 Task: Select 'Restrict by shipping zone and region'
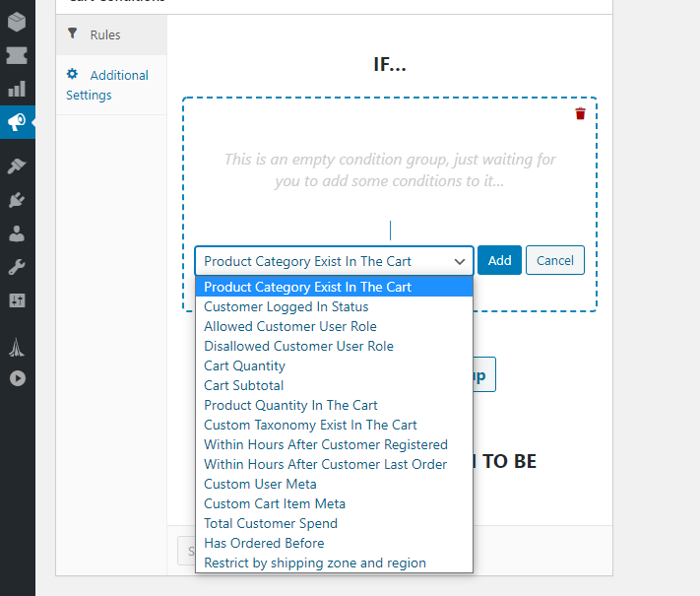314,563
